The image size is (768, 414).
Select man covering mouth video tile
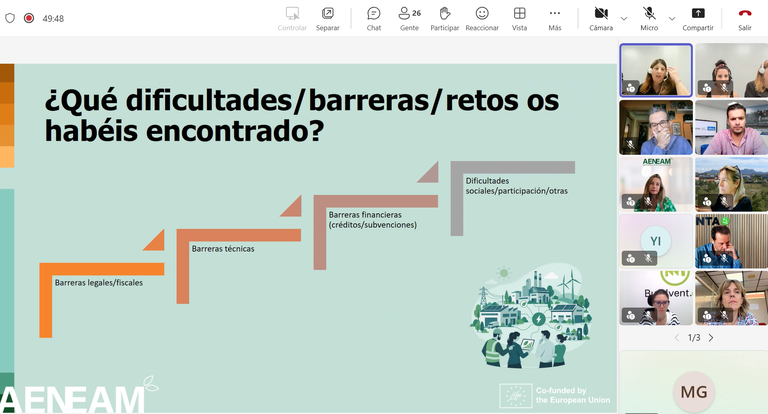656,127
